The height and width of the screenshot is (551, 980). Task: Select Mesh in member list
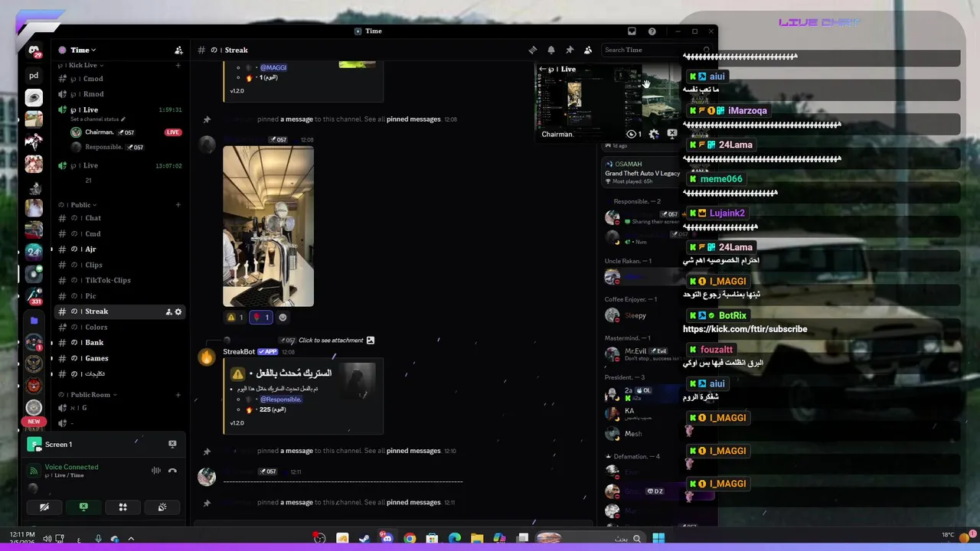click(633, 434)
